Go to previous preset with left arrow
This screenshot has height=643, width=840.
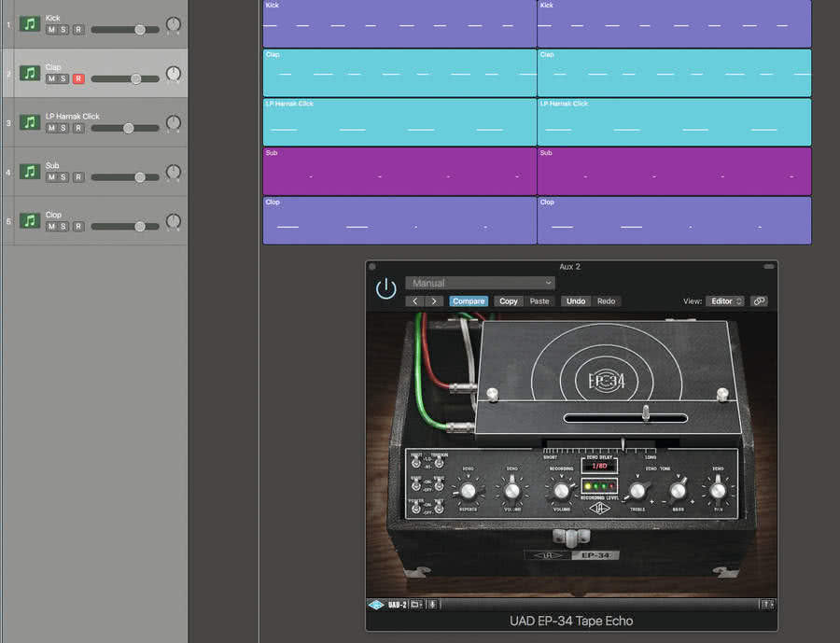tap(414, 301)
